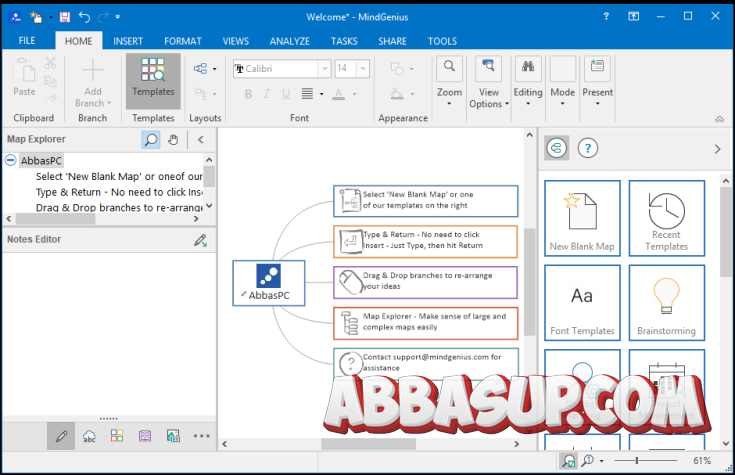Open Recent Templates tile
The image size is (735, 475).
666,219
